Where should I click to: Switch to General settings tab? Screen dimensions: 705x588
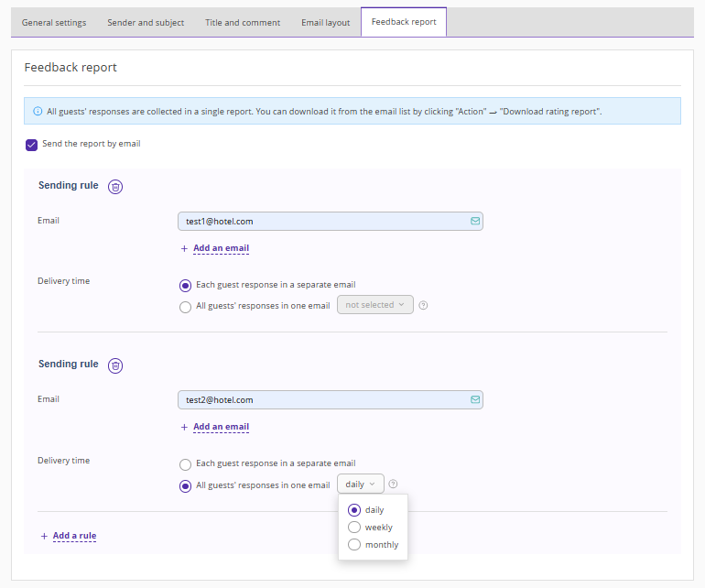[x=54, y=23]
